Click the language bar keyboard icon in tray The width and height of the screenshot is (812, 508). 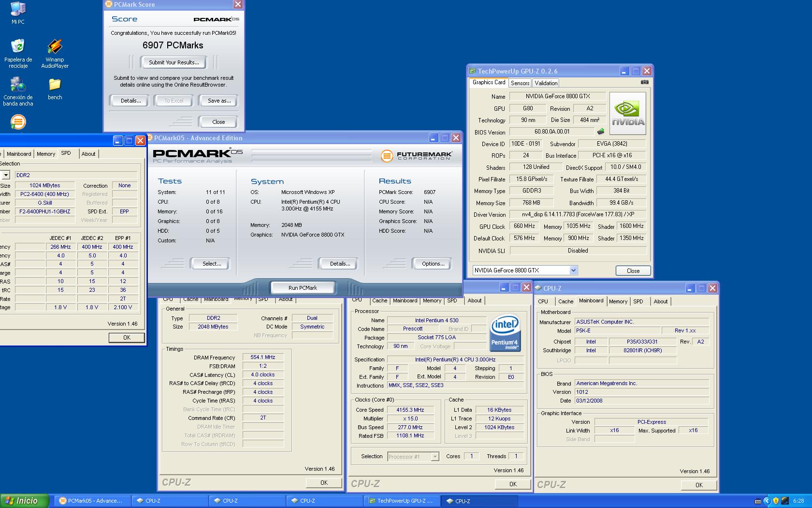click(x=757, y=501)
